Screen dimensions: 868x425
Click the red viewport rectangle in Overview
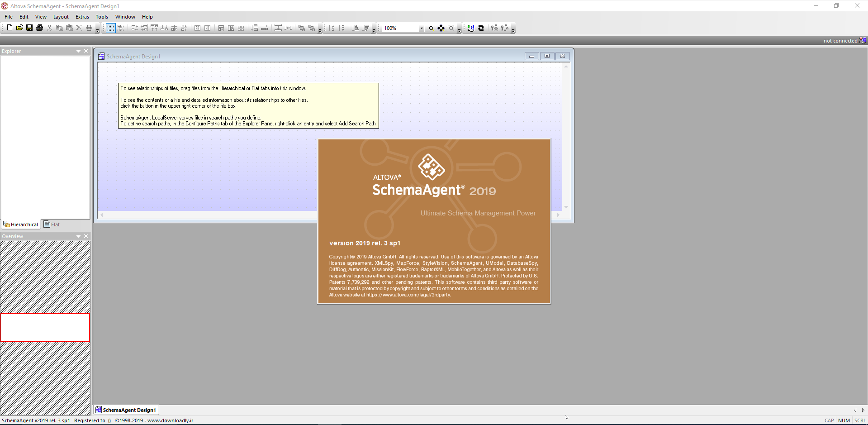(45, 328)
